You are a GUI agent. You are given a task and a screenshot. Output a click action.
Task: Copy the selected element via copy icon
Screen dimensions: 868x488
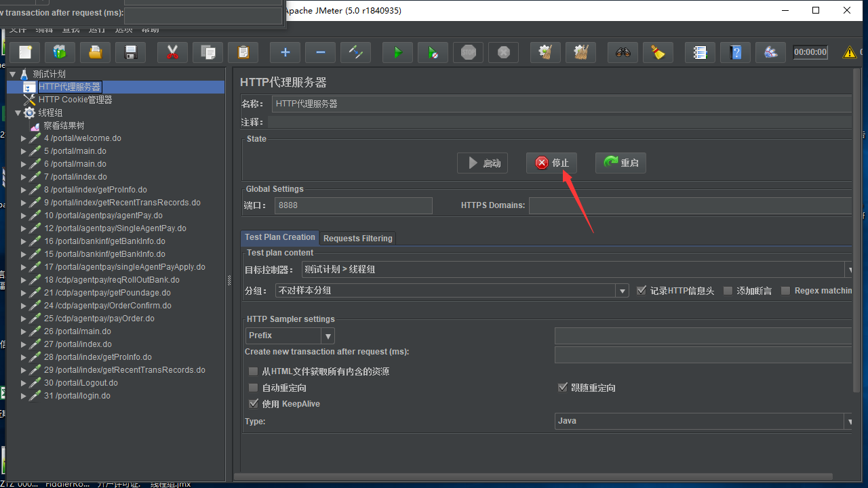point(208,52)
